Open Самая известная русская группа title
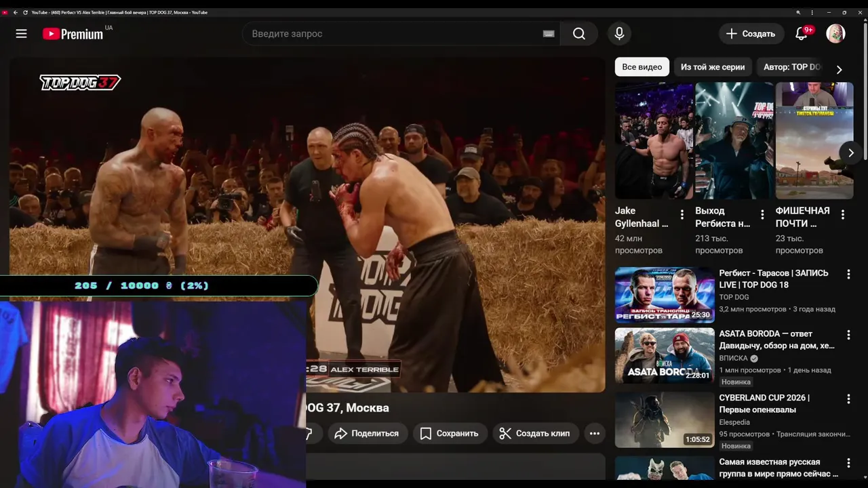The width and height of the screenshot is (868, 488). (778, 468)
